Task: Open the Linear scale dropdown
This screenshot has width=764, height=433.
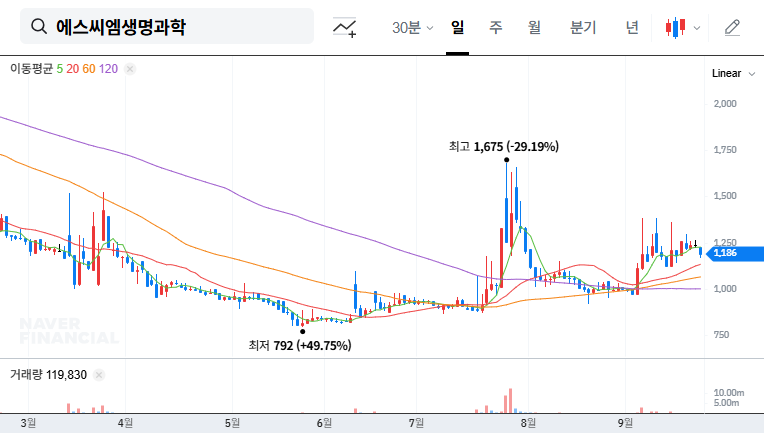Action: point(734,74)
